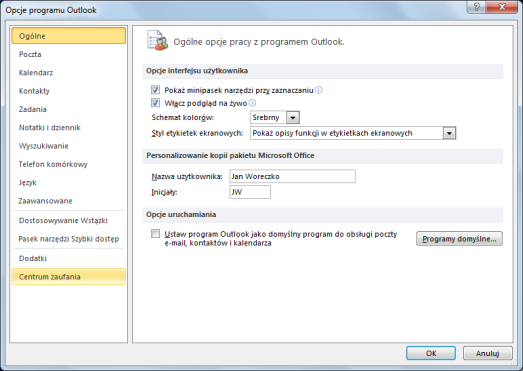The image size is (523, 371).
Task: Switch to Zaawansowane options
Action: point(68,201)
